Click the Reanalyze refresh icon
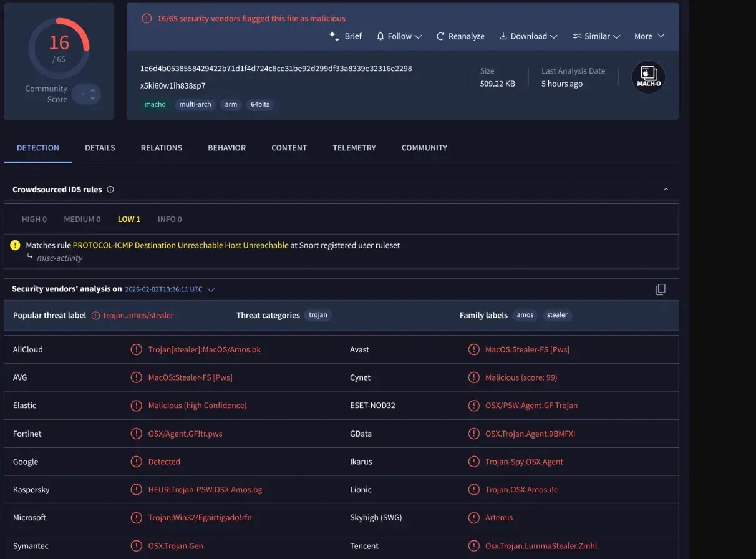Image resolution: width=756 pixels, height=559 pixels. tap(440, 36)
